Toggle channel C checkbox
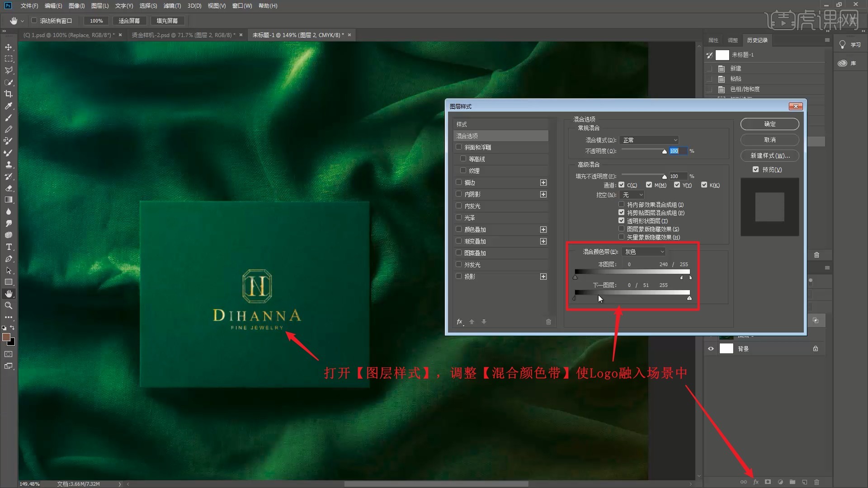868x488 pixels. 622,185
